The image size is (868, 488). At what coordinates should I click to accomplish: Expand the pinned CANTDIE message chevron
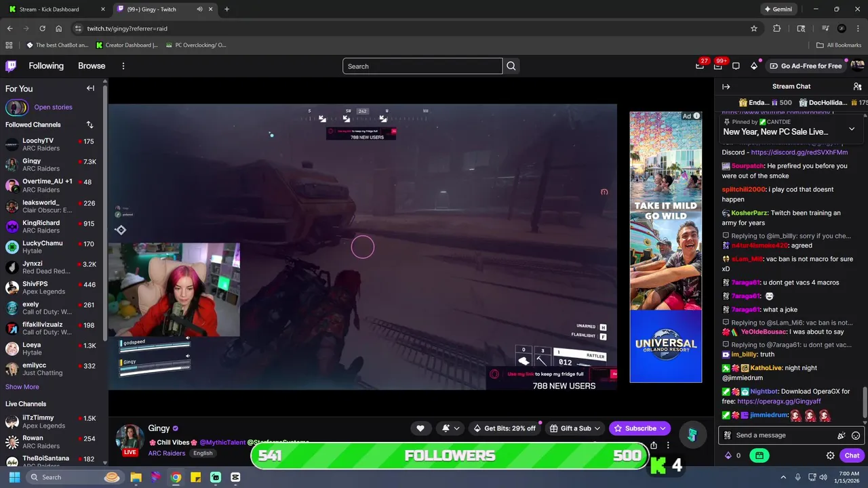click(852, 129)
